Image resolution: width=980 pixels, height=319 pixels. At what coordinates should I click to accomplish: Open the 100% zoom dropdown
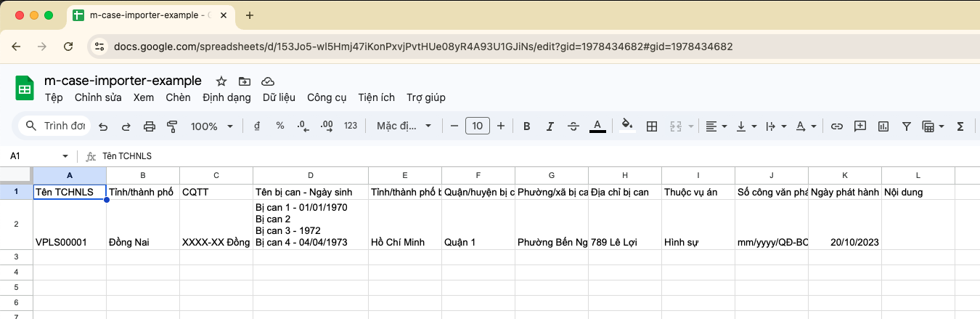click(x=212, y=126)
